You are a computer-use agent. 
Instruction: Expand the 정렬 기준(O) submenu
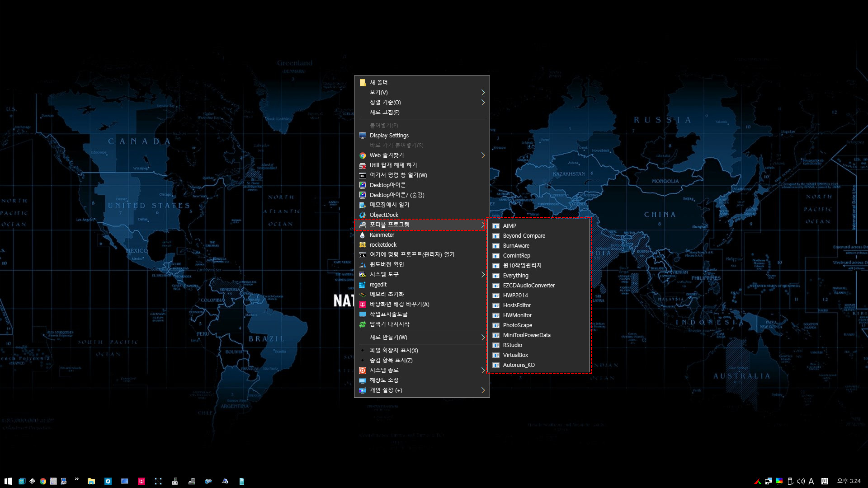pos(422,102)
